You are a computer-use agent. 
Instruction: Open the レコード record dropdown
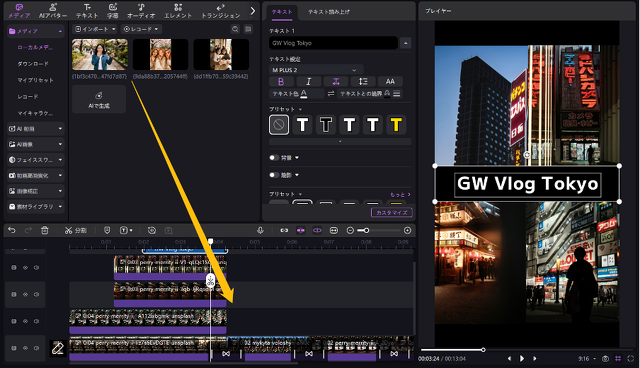tap(141, 29)
